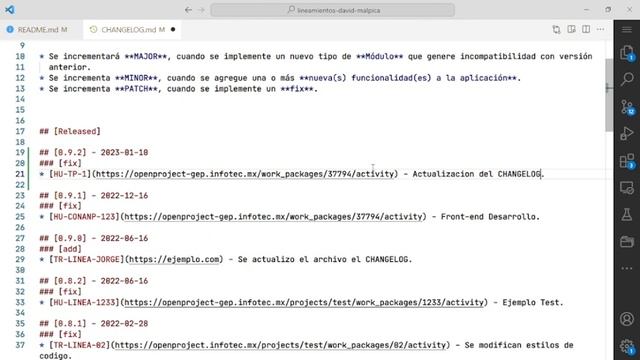Screen dimensions: 640x360
Task: Click the '**MINOR**' word on line 12
Action: [136, 78]
